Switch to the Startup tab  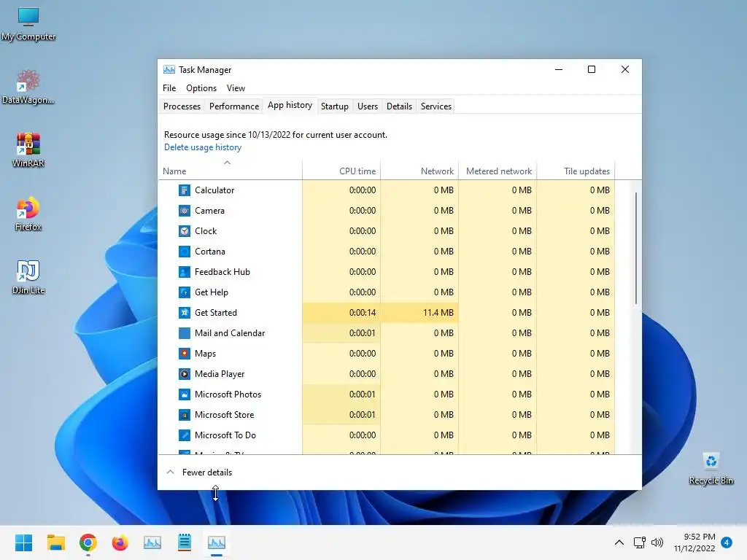(334, 106)
